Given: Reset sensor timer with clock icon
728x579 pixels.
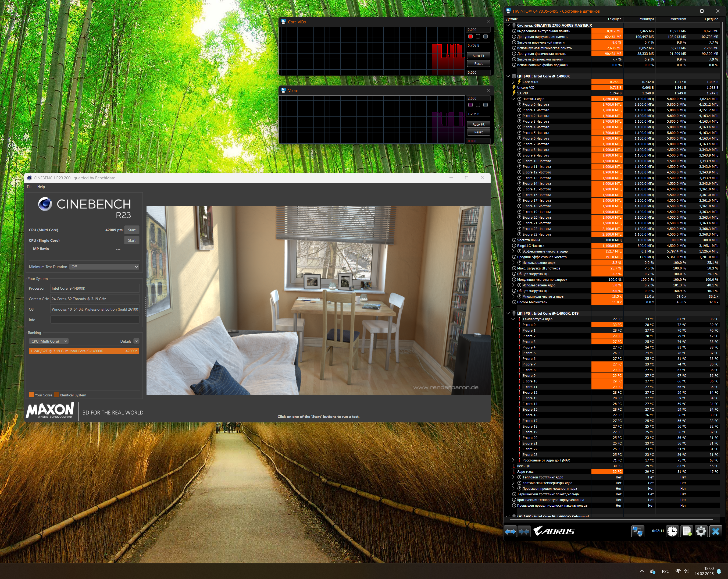Looking at the screenshot, I should (672, 531).
